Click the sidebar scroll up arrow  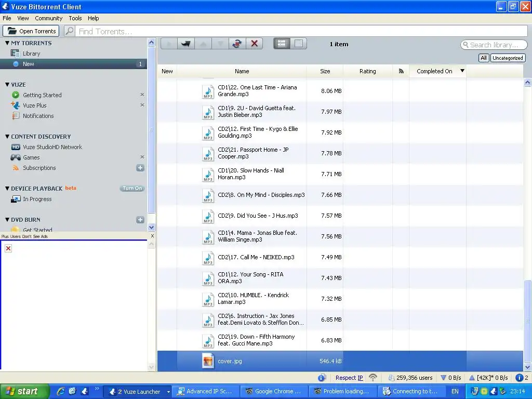[x=151, y=43]
